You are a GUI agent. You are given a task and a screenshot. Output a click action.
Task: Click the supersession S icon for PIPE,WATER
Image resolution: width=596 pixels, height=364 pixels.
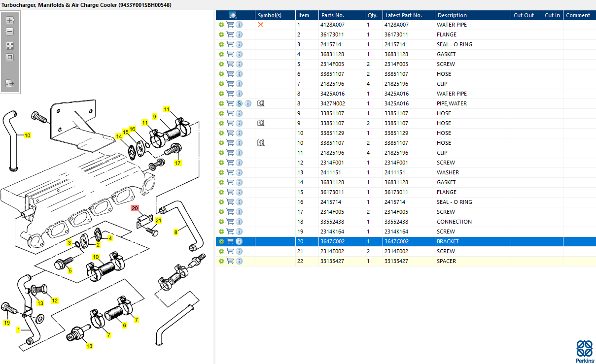point(239,103)
